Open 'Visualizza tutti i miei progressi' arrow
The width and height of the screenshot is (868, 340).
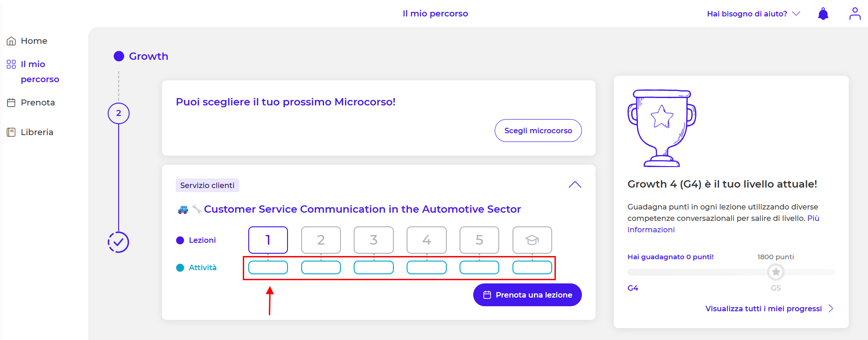[831, 309]
